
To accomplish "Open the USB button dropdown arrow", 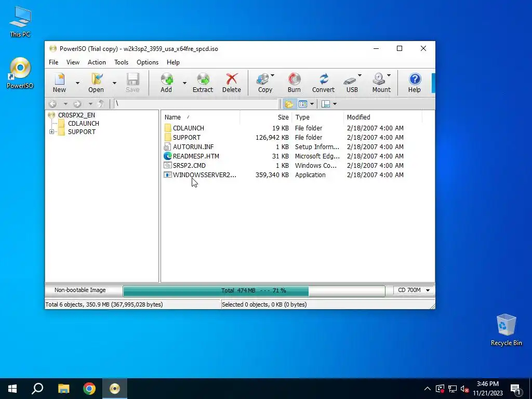I will pyautogui.click(x=360, y=75).
